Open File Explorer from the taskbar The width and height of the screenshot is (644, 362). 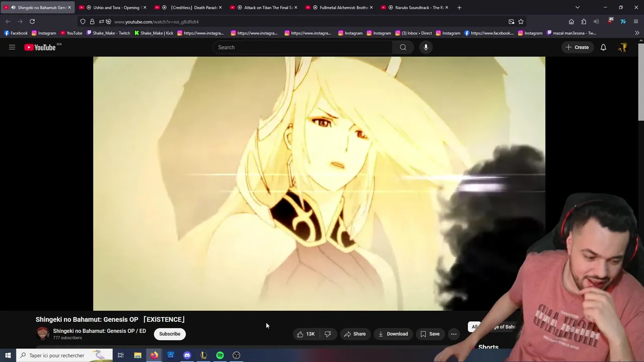click(137, 355)
